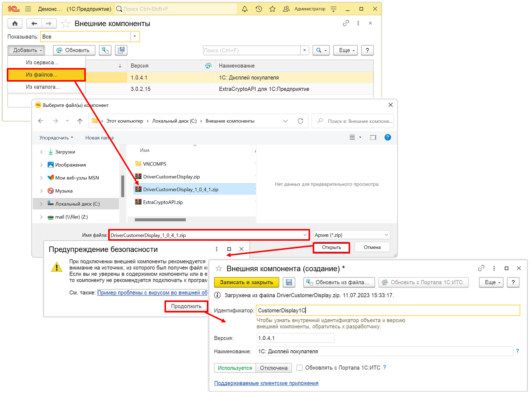532x393 pixels.
Task: Click Открыть button in file dialog
Action: tap(332, 248)
